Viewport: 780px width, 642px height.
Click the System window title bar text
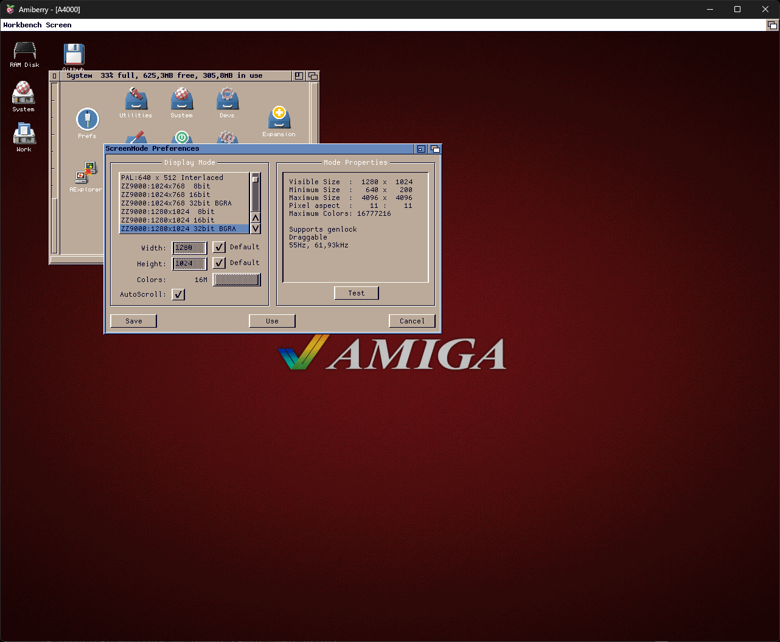tap(164, 76)
